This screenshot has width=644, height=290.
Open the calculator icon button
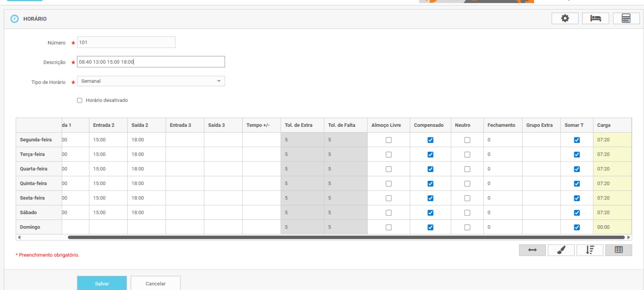[x=626, y=19]
